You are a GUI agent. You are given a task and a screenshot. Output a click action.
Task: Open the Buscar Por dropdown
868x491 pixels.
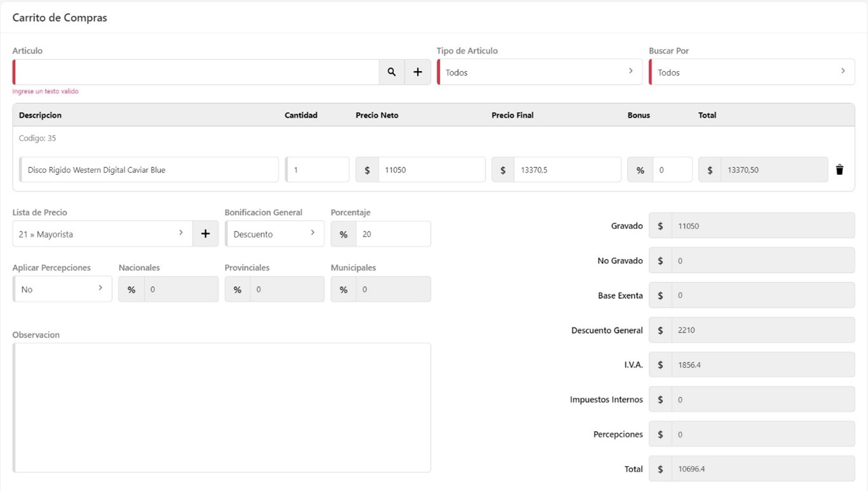(x=751, y=73)
